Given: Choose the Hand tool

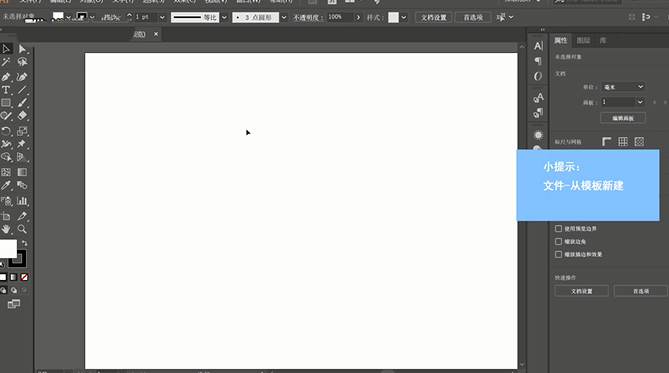Looking at the screenshot, I should coord(6,229).
